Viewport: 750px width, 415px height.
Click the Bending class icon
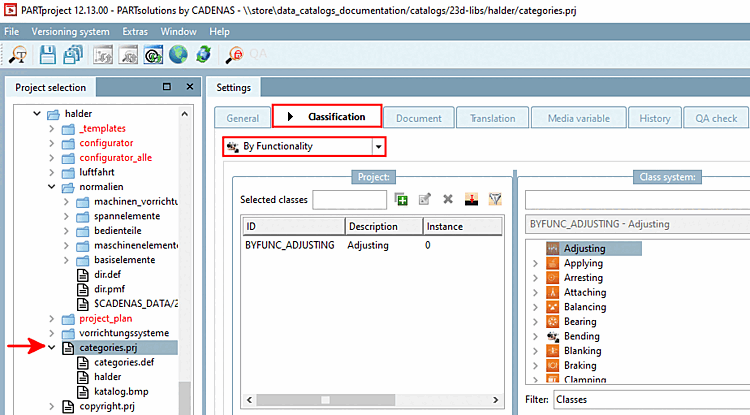[552, 336]
